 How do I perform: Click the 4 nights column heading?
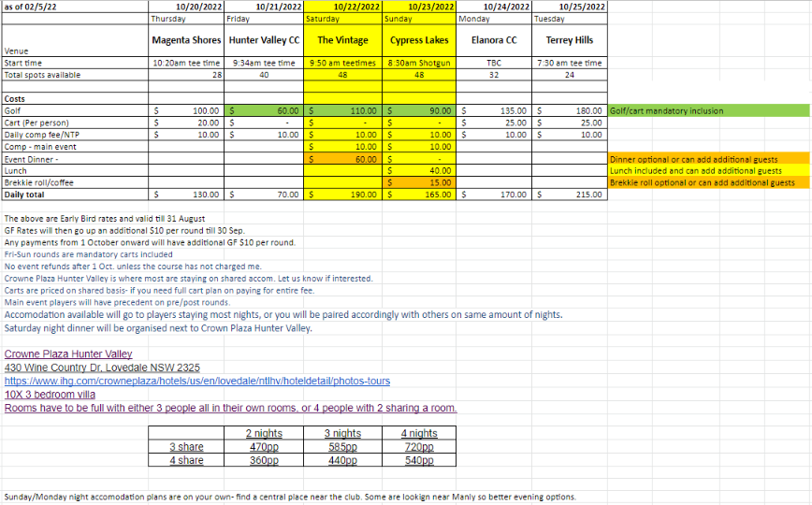tap(419, 434)
